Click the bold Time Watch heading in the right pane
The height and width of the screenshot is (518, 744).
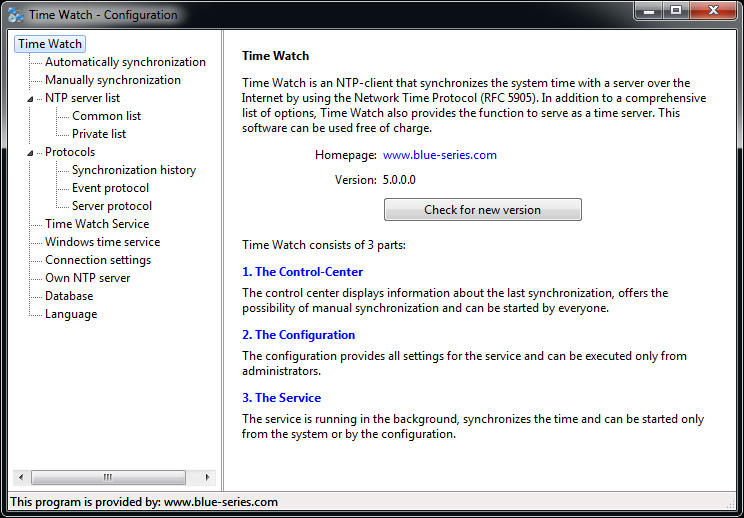(x=275, y=56)
